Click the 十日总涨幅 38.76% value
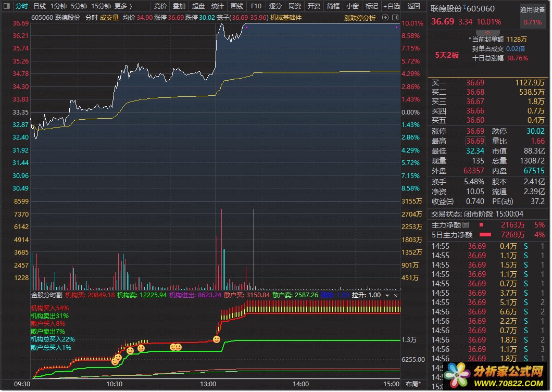 point(517,58)
